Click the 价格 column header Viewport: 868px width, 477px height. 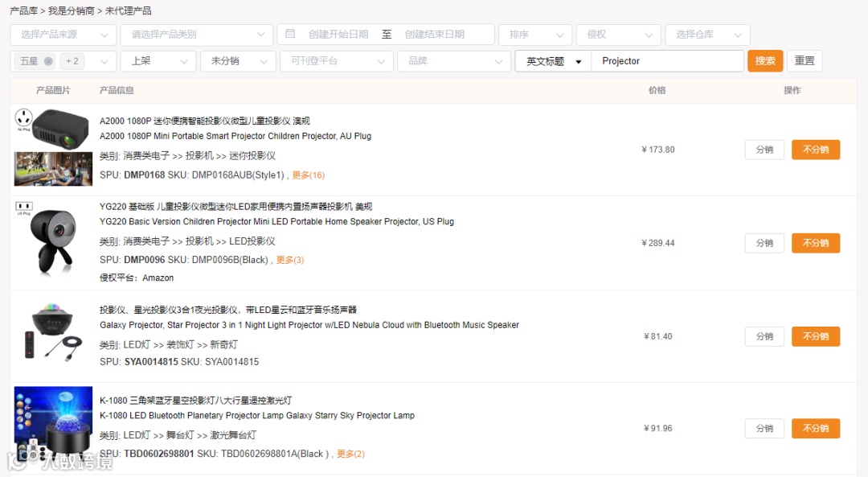coord(657,90)
